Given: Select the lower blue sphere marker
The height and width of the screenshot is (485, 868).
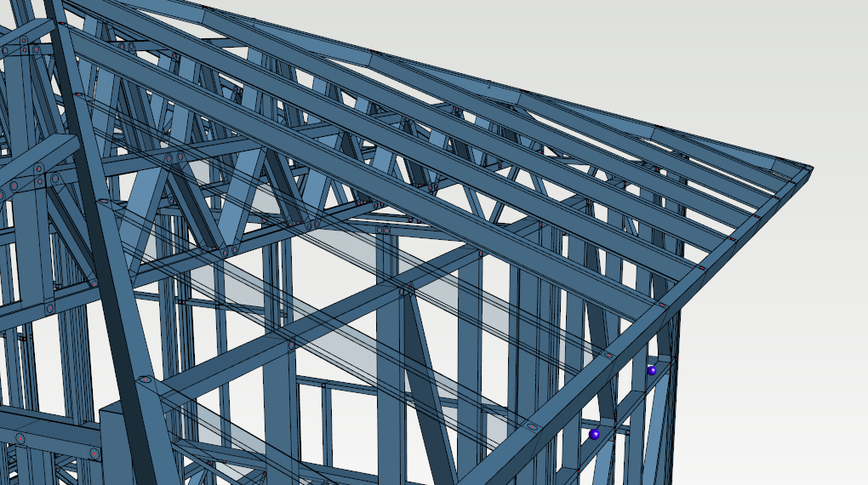Looking at the screenshot, I should tap(594, 434).
